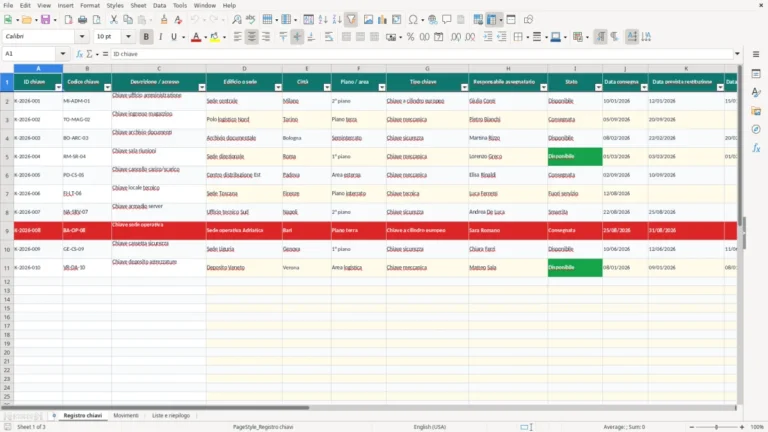The height and width of the screenshot is (432, 768).
Task: Click PageStyle_Registro chiavi in status bar
Action: click(x=263, y=427)
